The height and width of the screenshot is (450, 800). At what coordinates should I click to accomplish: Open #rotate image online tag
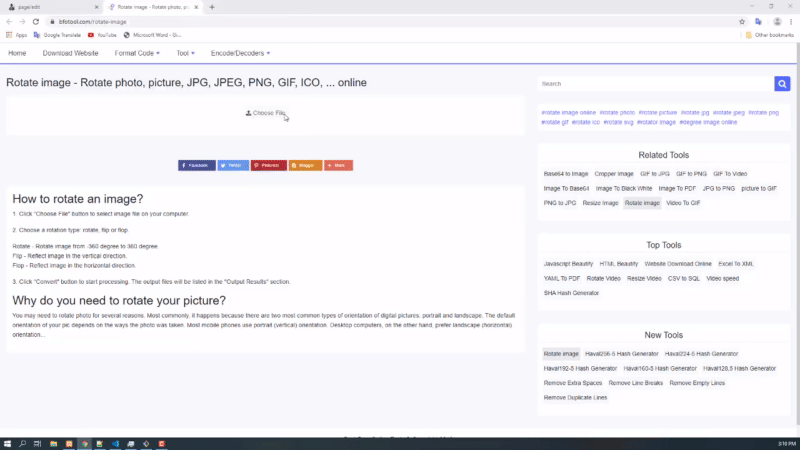point(568,113)
